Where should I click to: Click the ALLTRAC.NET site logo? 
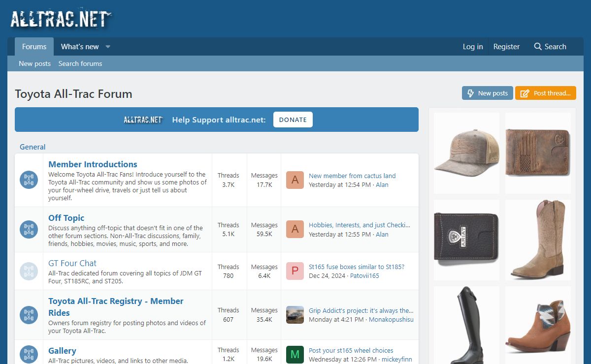(x=61, y=19)
